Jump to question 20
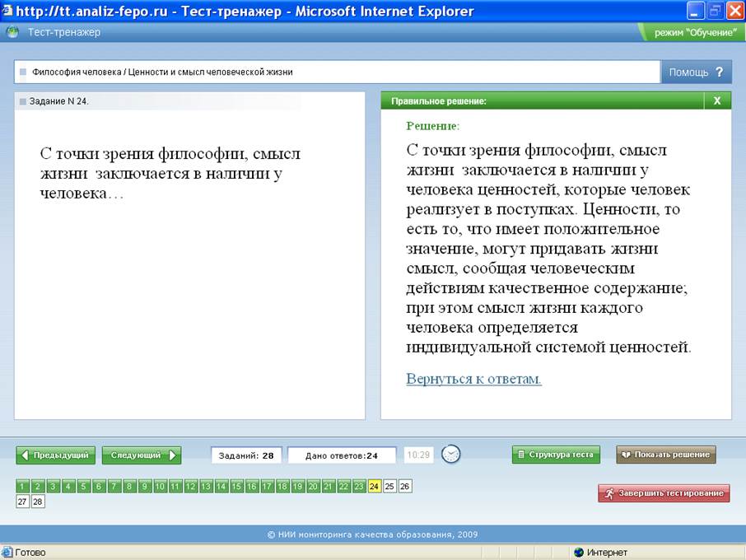The image size is (746, 560). 313,486
